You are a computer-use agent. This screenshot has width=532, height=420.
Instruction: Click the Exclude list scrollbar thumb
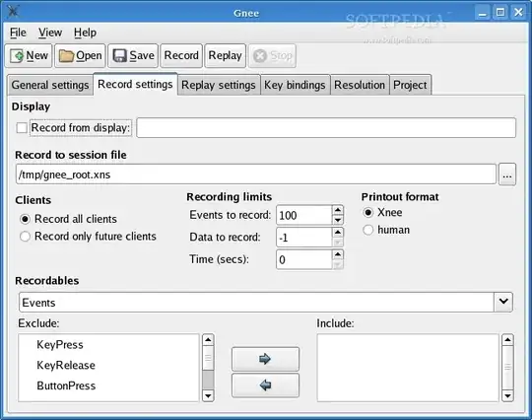pos(208,358)
